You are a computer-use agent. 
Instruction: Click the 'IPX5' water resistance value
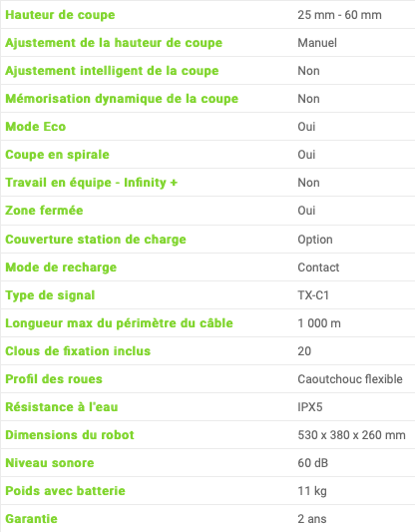[310, 407]
